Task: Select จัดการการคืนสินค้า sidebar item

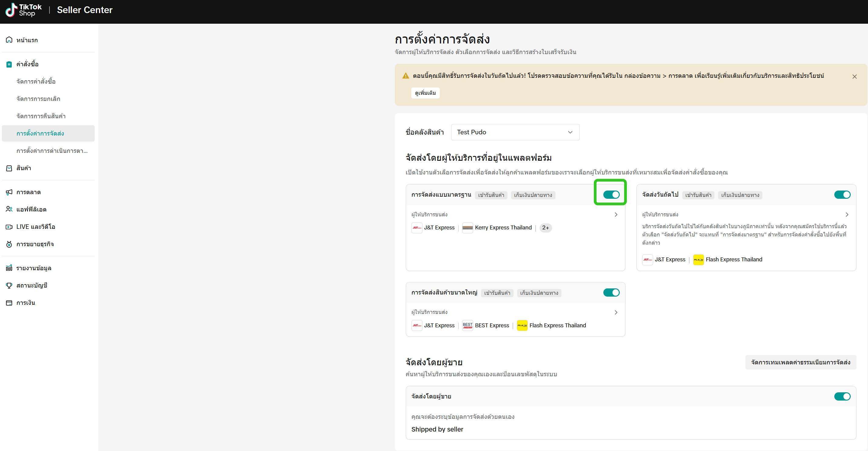Action: [x=41, y=116]
